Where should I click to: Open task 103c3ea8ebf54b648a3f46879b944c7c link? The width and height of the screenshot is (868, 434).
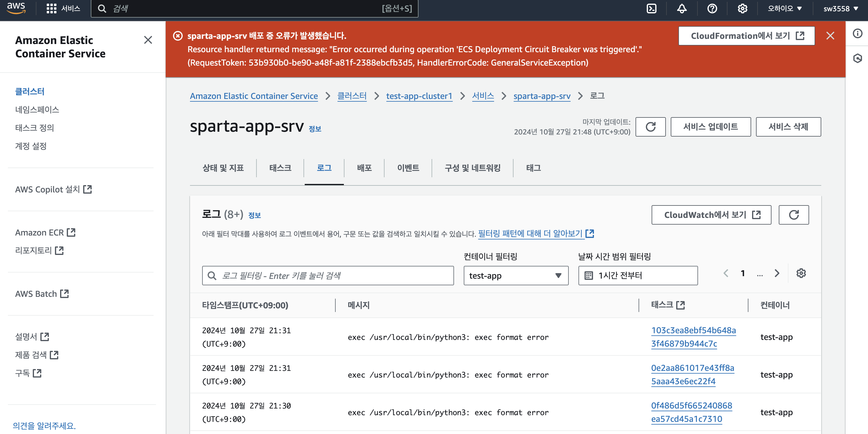(x=693, y=337)
